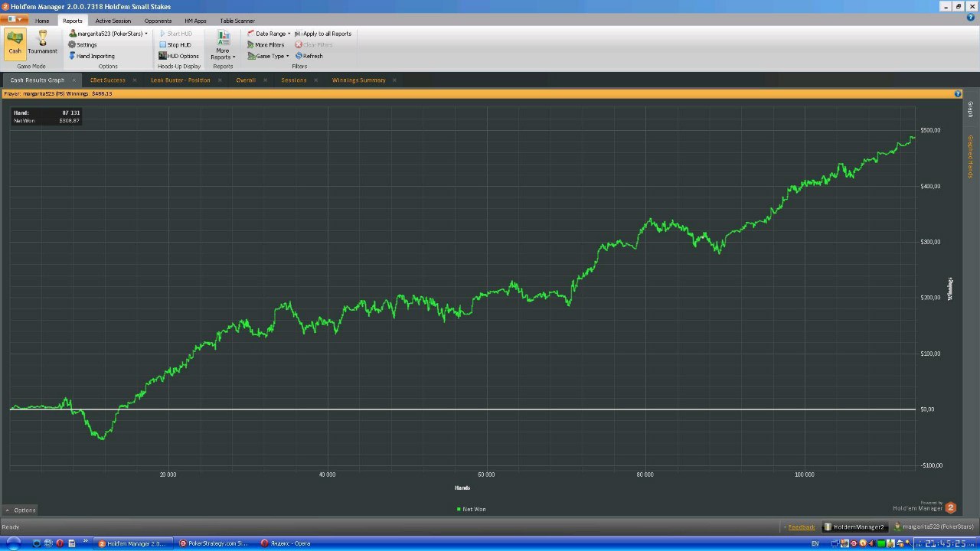Open Date Range dropdown
Image resolution: width=980 pixels, height=551 pixels.
[269, 34]
